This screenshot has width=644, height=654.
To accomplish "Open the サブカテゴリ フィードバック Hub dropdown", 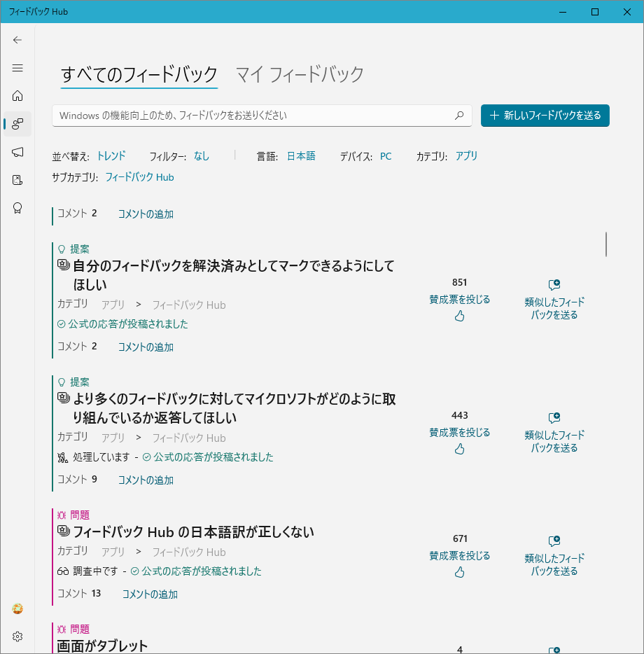I will pyautogui.click(x=139, y=177).
